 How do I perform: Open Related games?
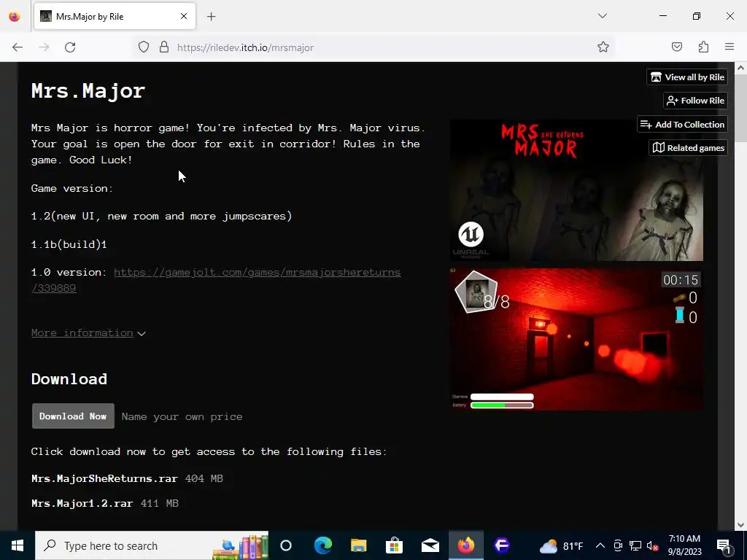pyautogui.click(x=688, y=147)
